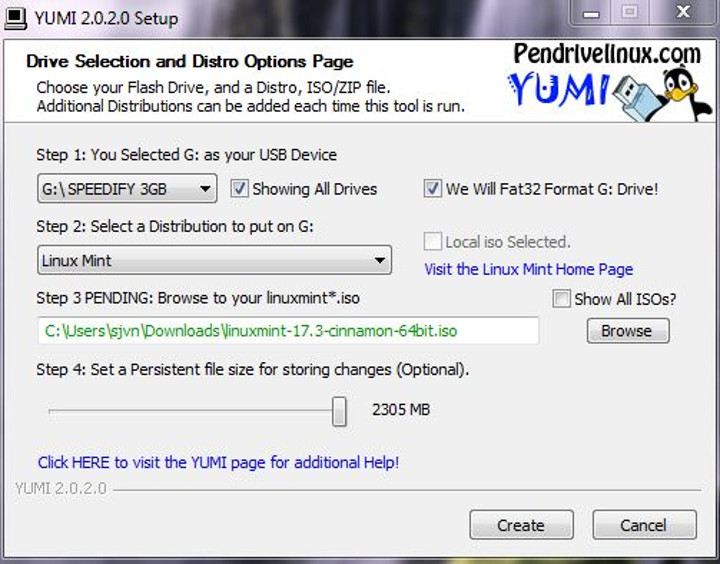
Task: Open the G:\ SPEEDIFY 3GB drive dropdown
Action: tap(127, 188)
